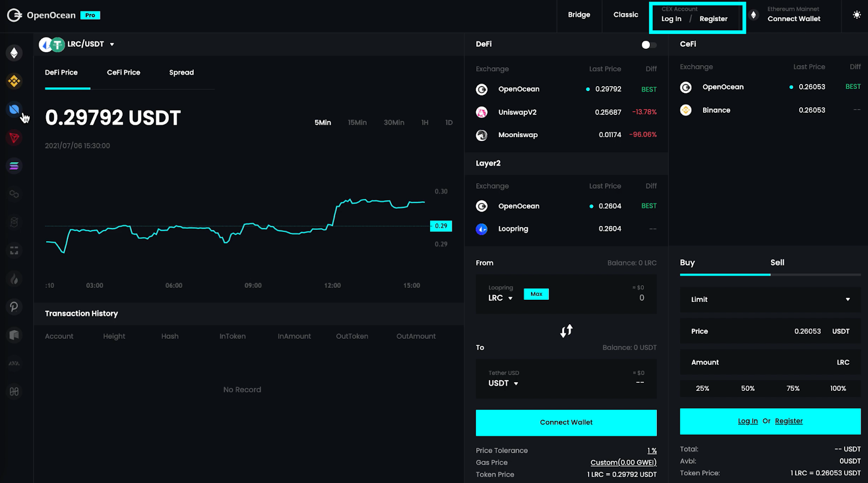Click the From amount input showing 0
Viewport: 868px width, 483px height.
(x=642, y=298)
